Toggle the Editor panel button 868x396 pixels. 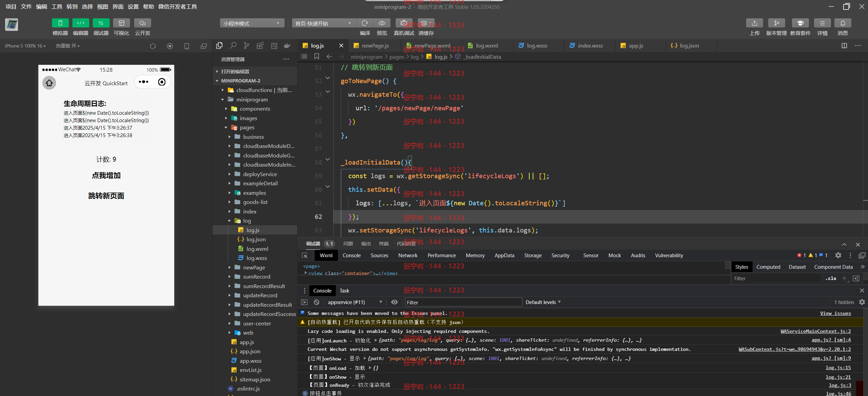pos(80,23)
